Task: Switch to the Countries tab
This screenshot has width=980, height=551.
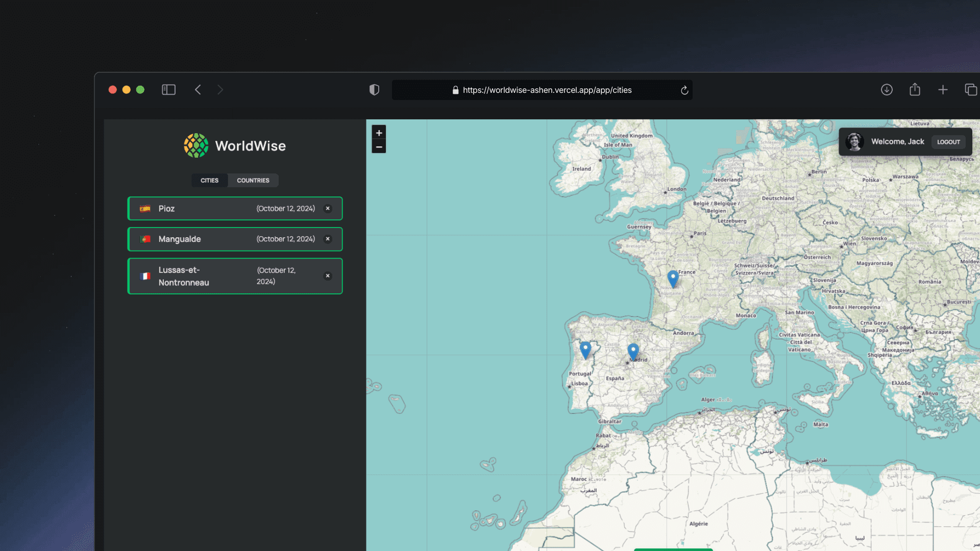Action: (x=253, y=181)
